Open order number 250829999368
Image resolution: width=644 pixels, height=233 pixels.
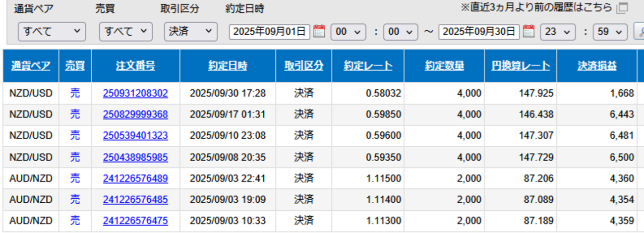135,115
